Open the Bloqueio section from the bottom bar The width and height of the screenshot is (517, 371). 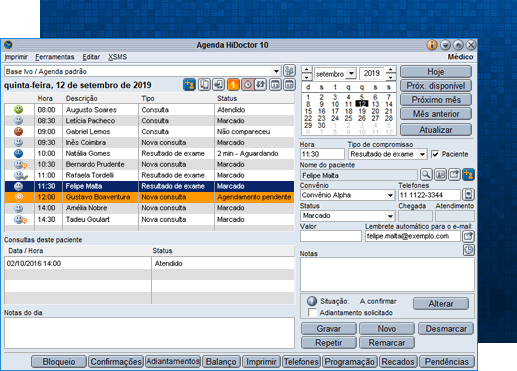(59, 362)
